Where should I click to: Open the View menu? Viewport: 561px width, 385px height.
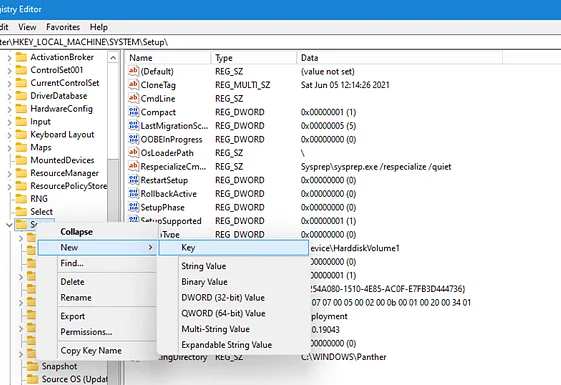[27, 27]
